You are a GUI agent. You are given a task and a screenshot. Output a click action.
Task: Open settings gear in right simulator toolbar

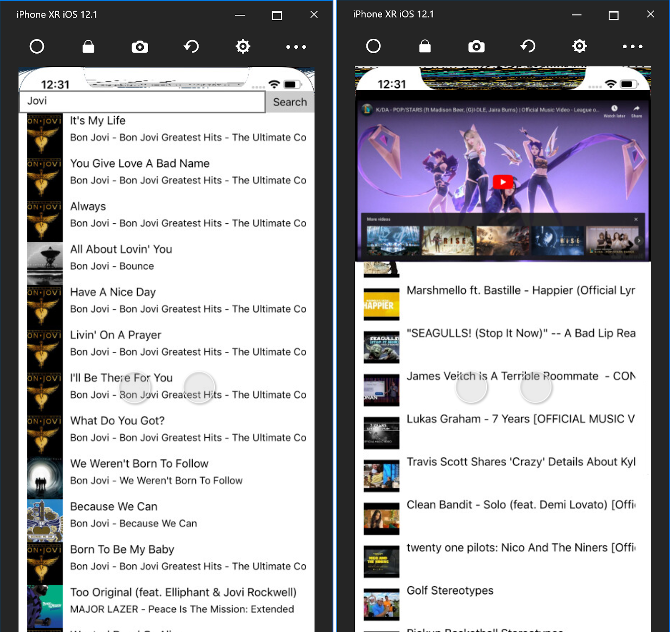pos(580,46)
